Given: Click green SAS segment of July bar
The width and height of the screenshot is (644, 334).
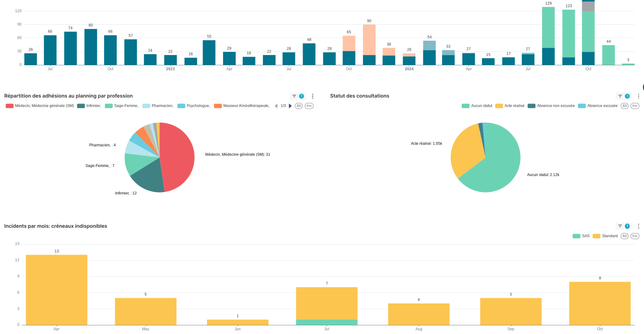Looking at the screenshot, I should 327,322.
